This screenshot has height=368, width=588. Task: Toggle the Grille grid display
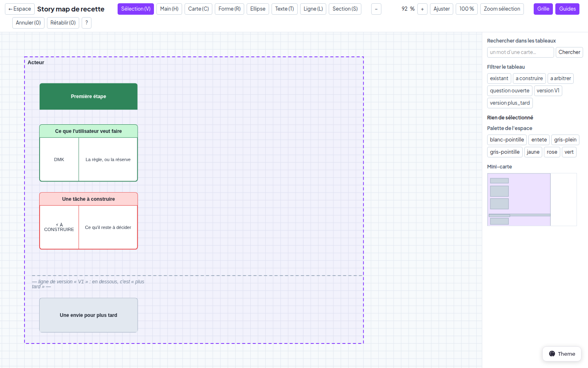[543, 9]
